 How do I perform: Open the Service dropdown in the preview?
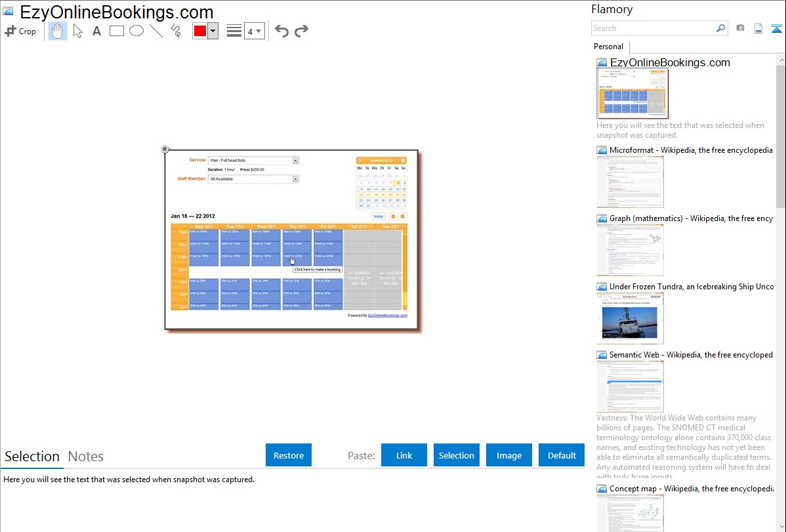tap(254, 161)
